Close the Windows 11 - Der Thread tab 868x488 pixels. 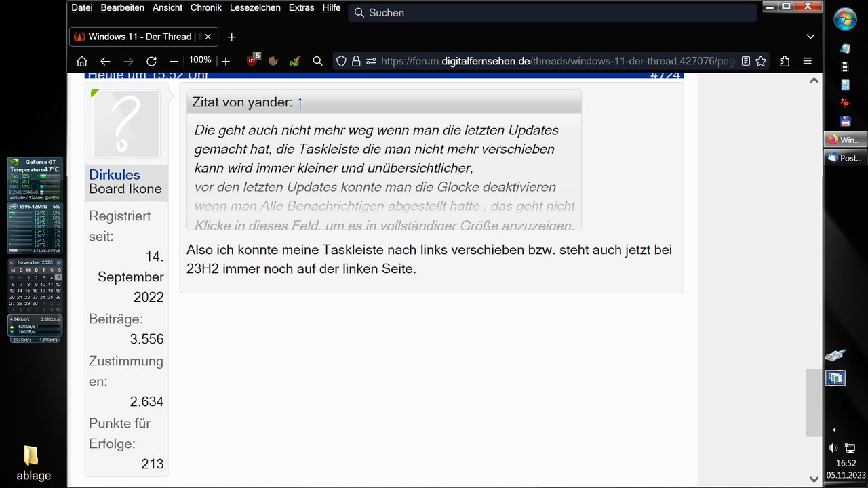[208, 37]
